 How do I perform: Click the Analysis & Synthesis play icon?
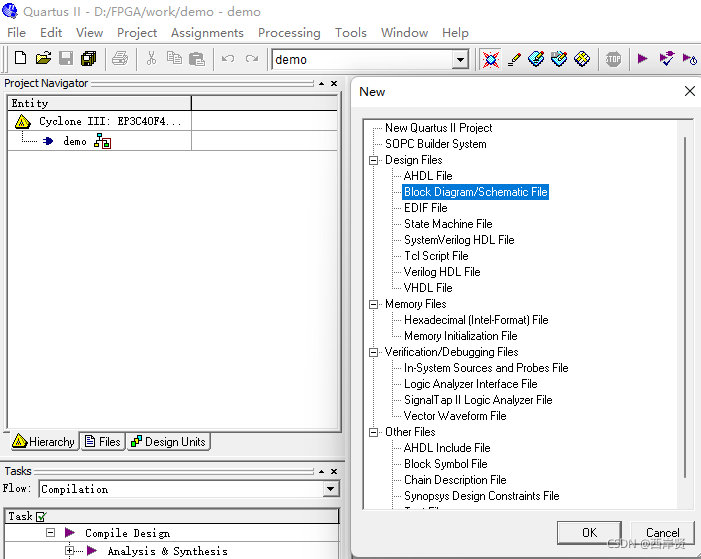pos(92,551)
